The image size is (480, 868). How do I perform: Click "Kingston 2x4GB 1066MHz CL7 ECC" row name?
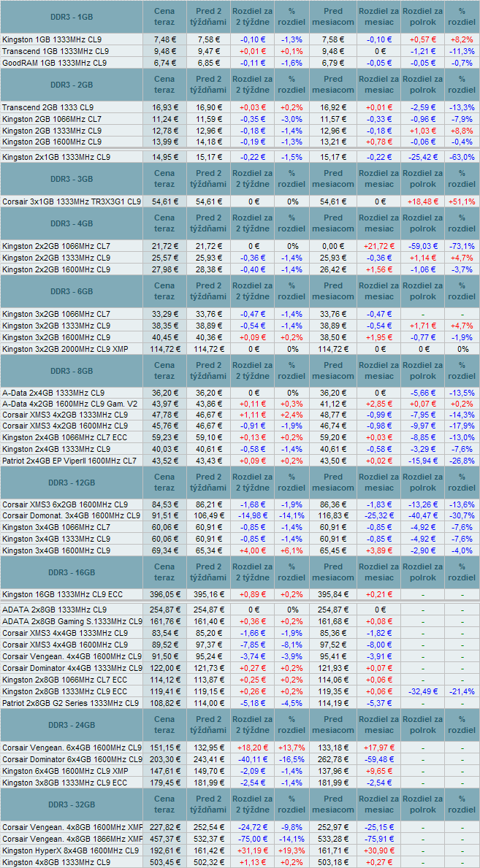(x=64, y=437)
